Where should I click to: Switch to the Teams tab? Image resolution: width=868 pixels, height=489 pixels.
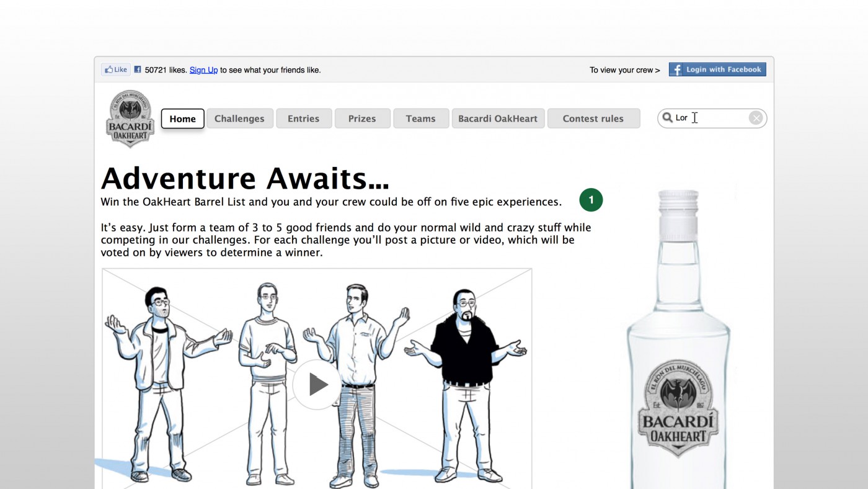click(x=420, y=119)
